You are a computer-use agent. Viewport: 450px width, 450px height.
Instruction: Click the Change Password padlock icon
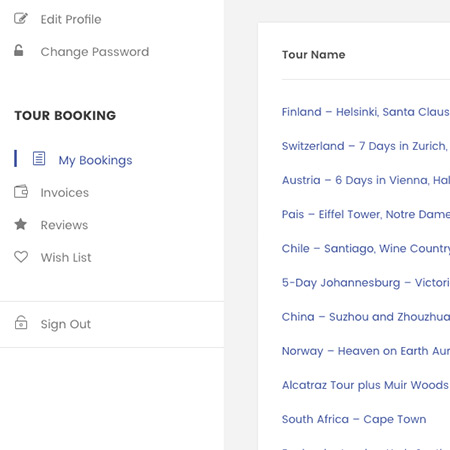tap(19, 51)
